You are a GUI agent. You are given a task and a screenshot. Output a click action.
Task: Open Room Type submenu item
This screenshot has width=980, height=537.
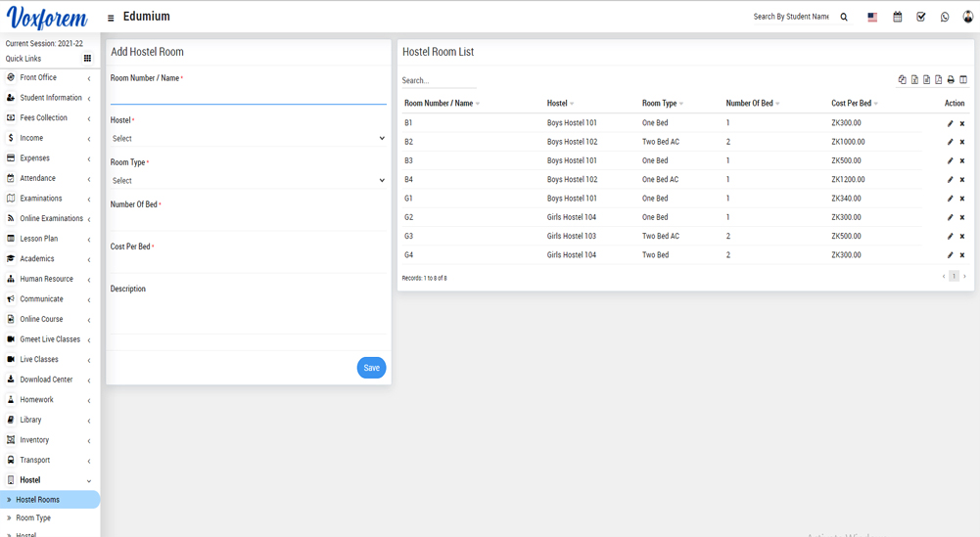click(x=33, y=518)
